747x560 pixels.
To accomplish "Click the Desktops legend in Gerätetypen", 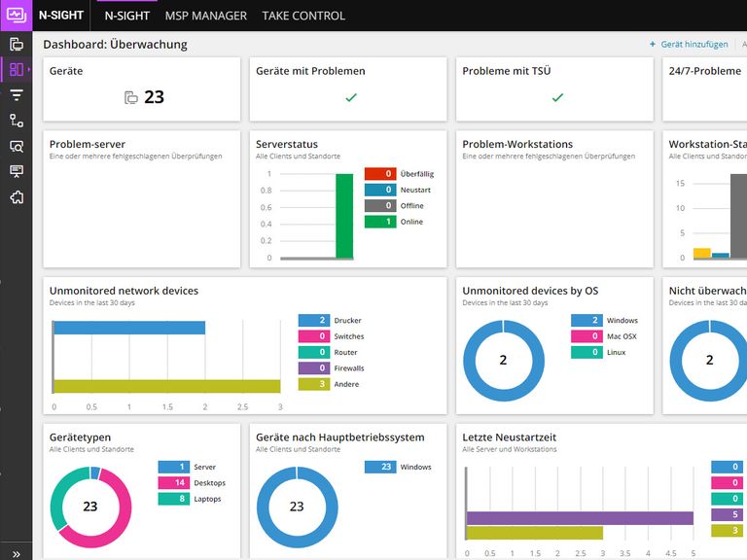I will [x=192, y=483].
